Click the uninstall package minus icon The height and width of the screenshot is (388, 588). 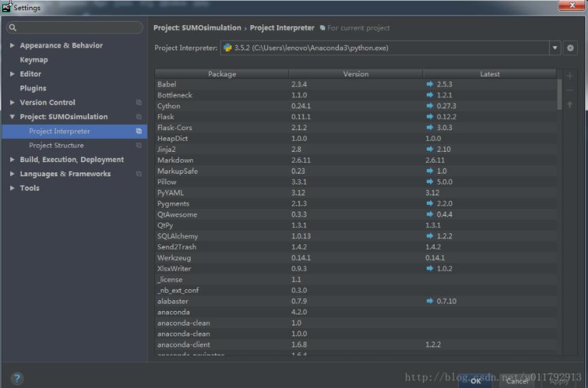point(570,91)
